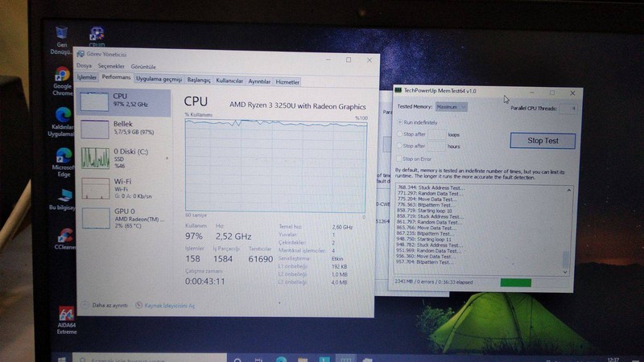This screenshot has height=362, width=644.
Task: Click '858.719: Starting loop 10' log line
Action: click(x=424, y=211)
